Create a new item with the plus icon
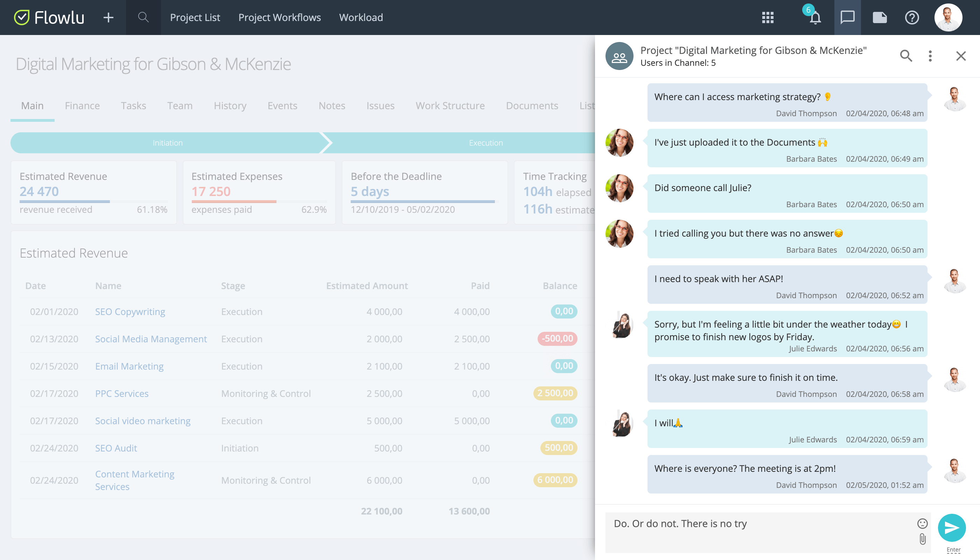Image resolution: width=980 pixels, height=560 pixels. pos(108,17)
